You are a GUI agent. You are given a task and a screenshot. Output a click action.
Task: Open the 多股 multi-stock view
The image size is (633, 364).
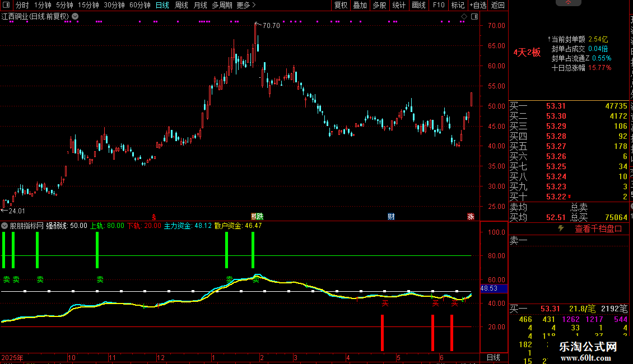click(x=379, y=5)
